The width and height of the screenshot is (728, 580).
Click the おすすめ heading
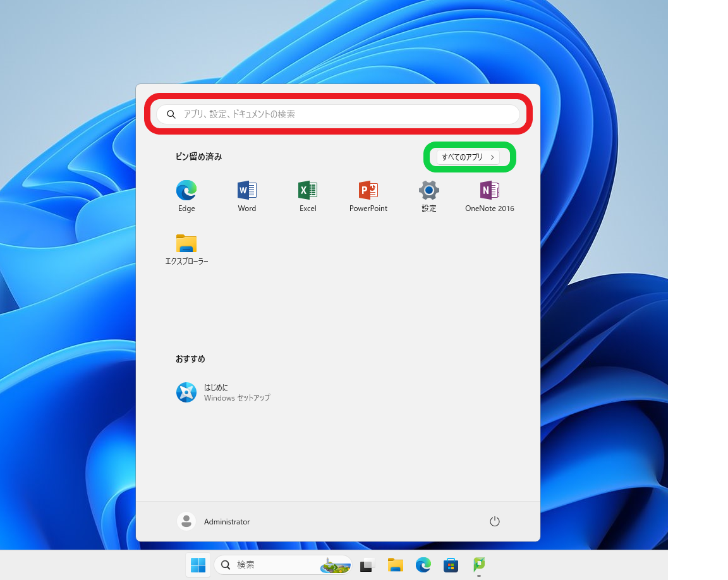190,359
